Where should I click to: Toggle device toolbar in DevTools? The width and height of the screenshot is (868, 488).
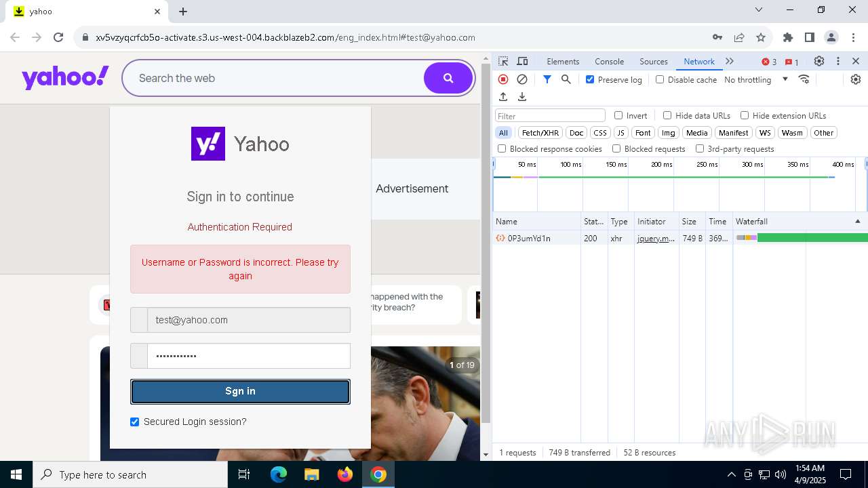click(x=522, y=61)
